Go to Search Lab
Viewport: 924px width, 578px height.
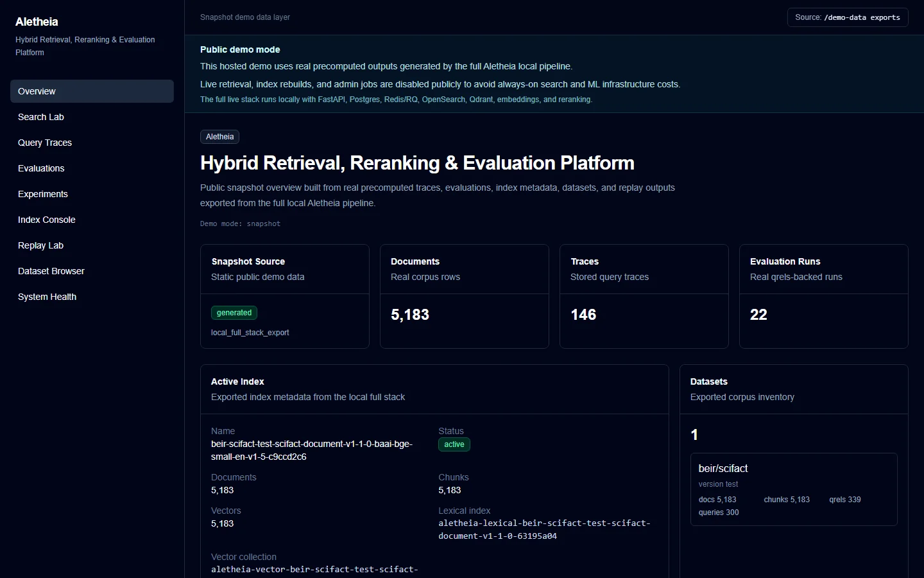coord(92,117)
